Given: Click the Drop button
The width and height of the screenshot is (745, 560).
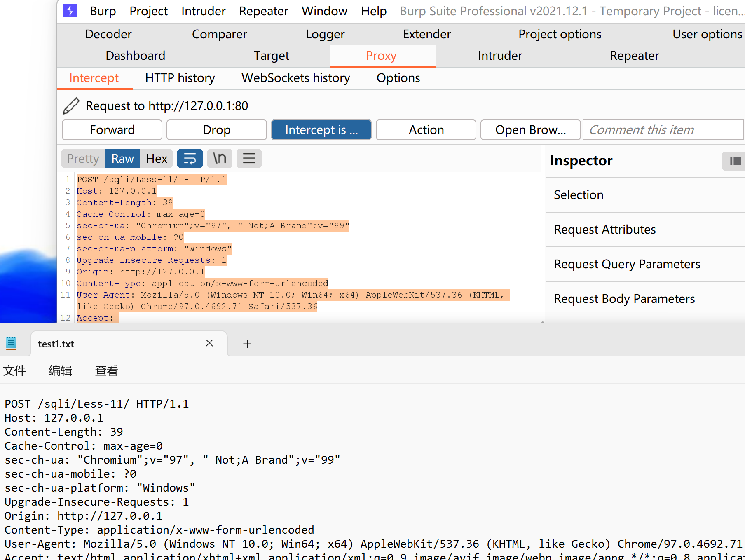Looking at the screenshot, I should (x=217, y=130).
